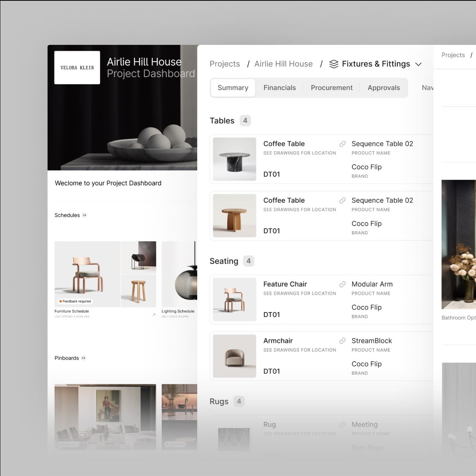Viewport: 476px width, 476px height.
Task: Click link icon in the Rug row
Action: [x=343, y=425]
